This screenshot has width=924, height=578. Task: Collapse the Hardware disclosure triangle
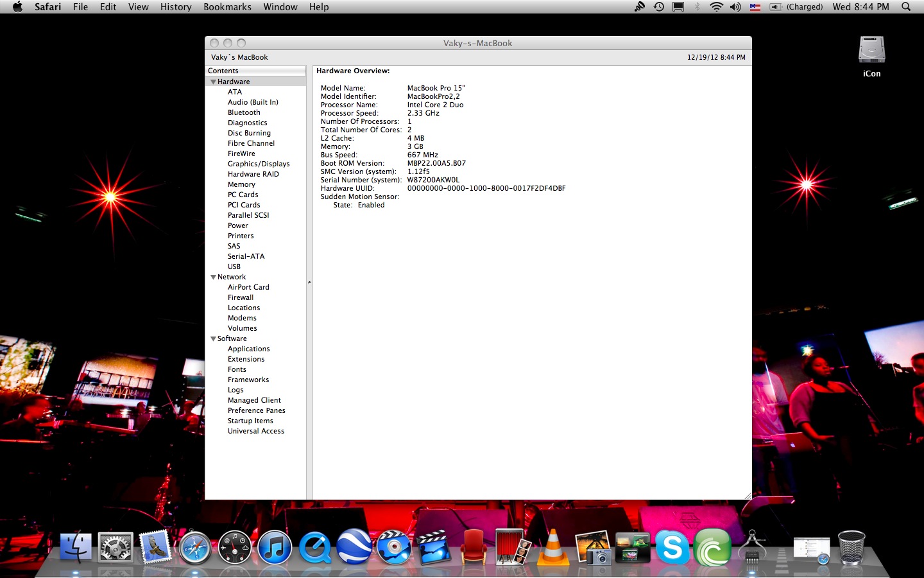pos(213,82)
